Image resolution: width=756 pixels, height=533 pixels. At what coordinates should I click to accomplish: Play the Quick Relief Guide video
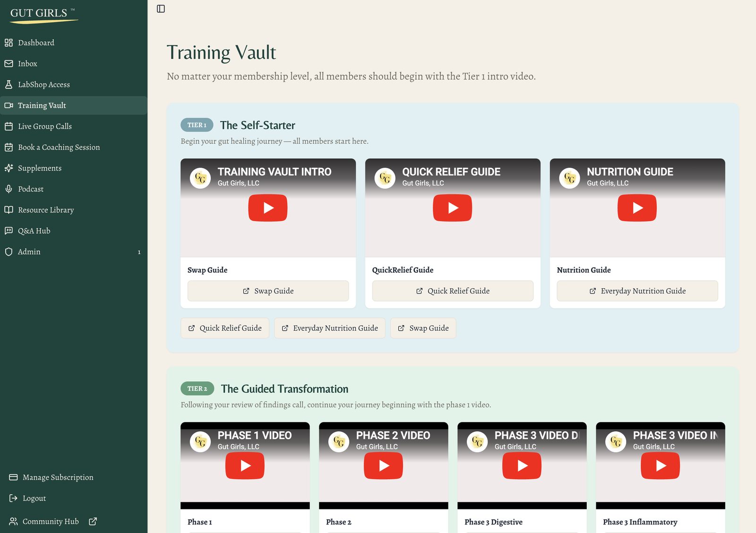point(453,208)
